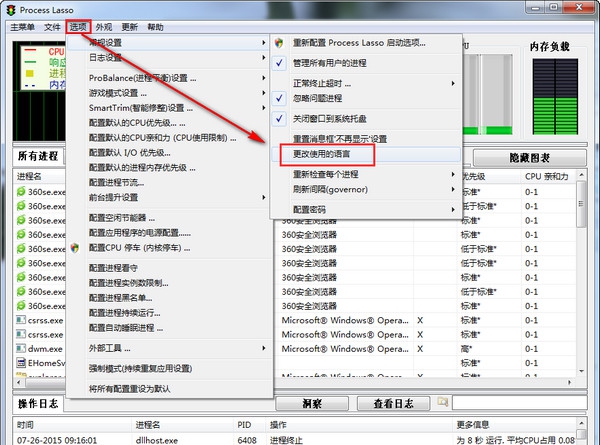Select 将所有配置重设为默认 entry
Screen dimensions: 600x445
pyautogui.click(x=168, y=389)
